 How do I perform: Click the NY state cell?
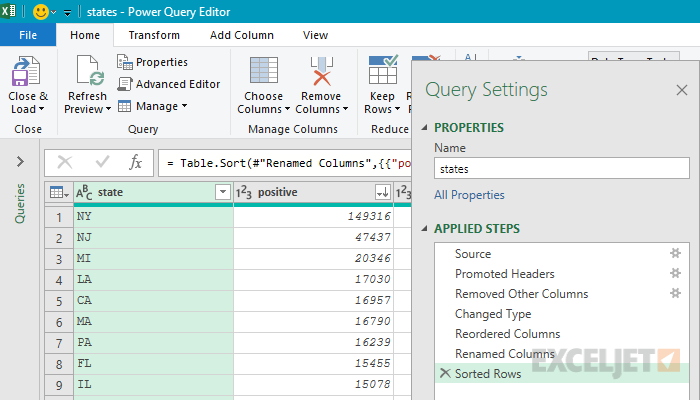[154, 217]
